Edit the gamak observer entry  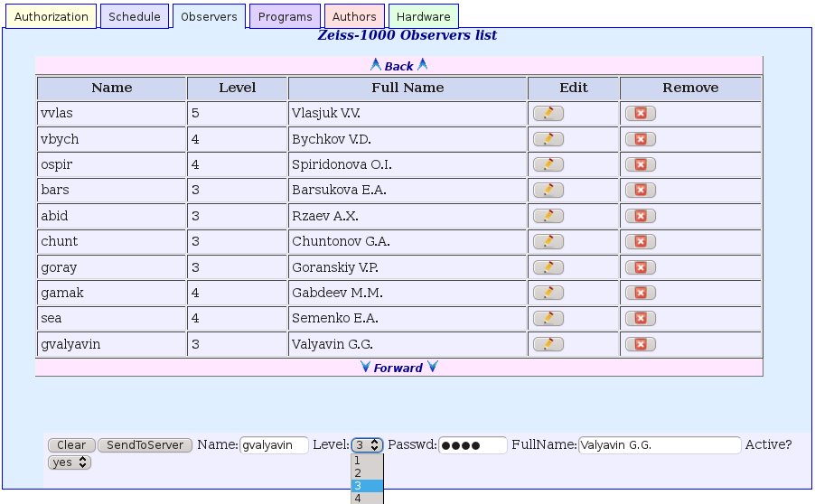[x=548, y=293]
